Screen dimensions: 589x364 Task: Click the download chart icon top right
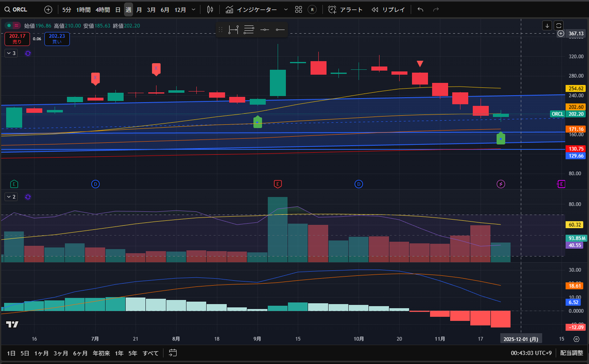pyautogui.click(x=547, y=25)
